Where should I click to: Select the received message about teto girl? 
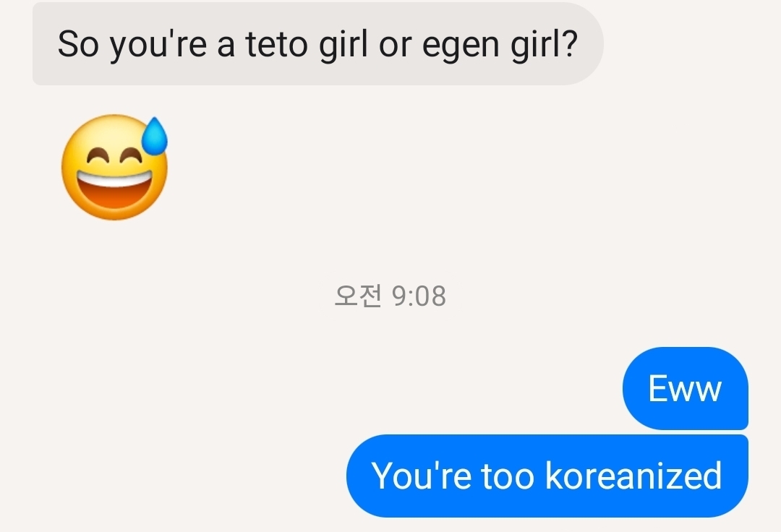pos(317,44)
